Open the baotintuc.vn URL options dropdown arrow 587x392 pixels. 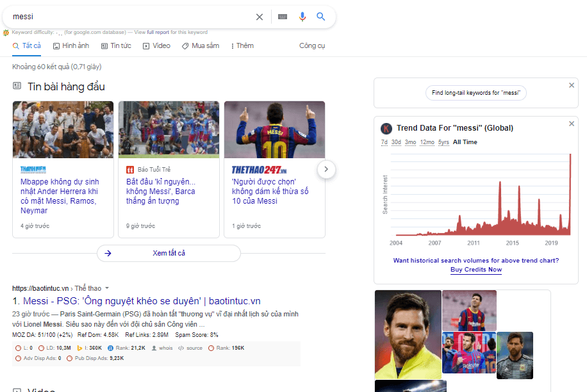click(x=107, y=288)
